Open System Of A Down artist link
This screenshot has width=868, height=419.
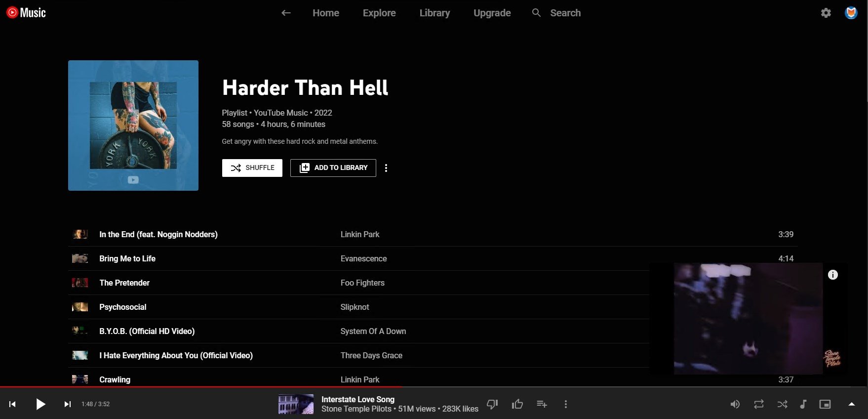pyautogui.click(x=373, y=331)
